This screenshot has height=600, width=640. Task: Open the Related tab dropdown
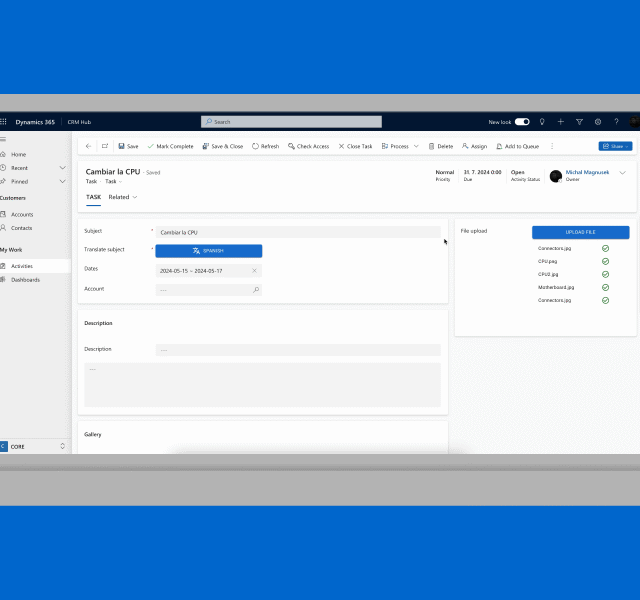[122, 197]
